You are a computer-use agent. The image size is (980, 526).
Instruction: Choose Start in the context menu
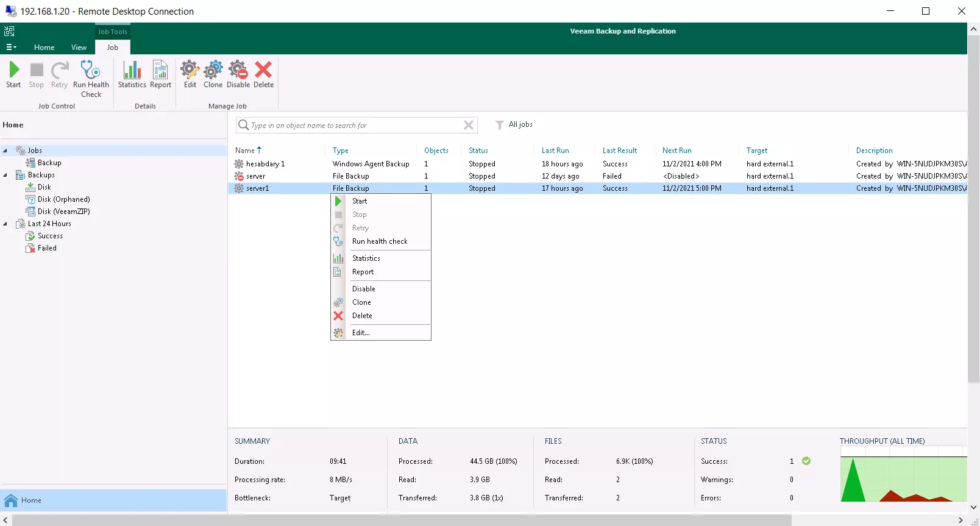tap(381, 201)
